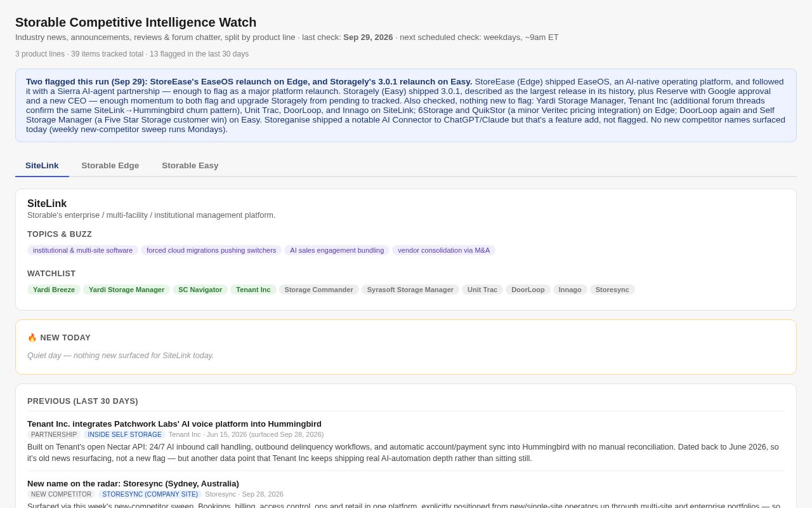Click the 'forced cloud migrations pushing switchers' tag
Image resolution: width=812 pixels, height=508 pixels.
click(211, 250)
